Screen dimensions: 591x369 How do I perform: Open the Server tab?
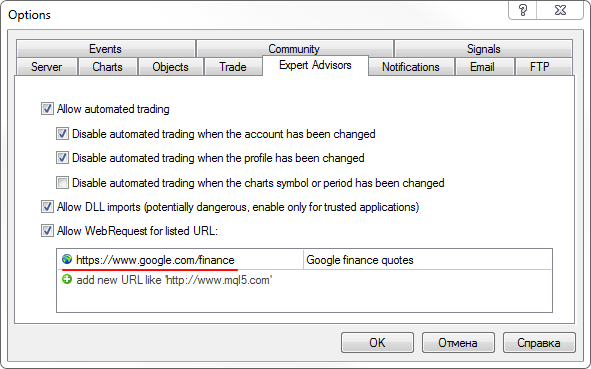[x=47, y=67]
